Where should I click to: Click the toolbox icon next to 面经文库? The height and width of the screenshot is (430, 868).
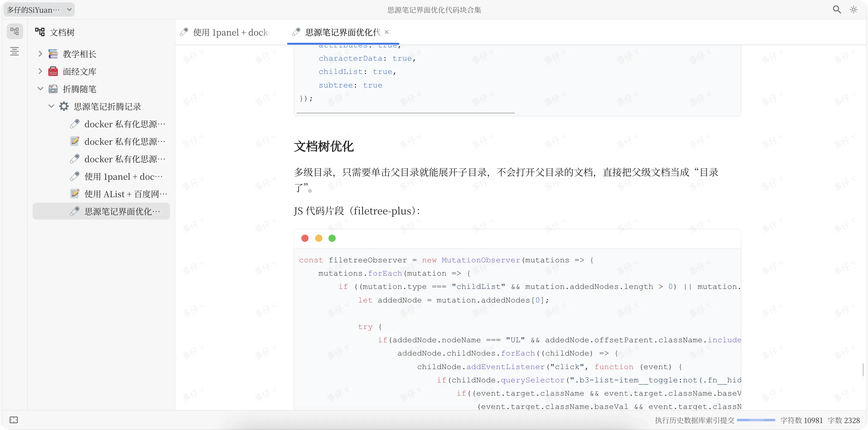coord(54,71)
